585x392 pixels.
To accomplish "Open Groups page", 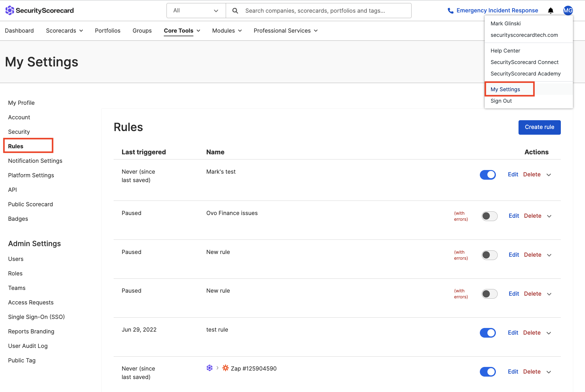I will point(142,31).
